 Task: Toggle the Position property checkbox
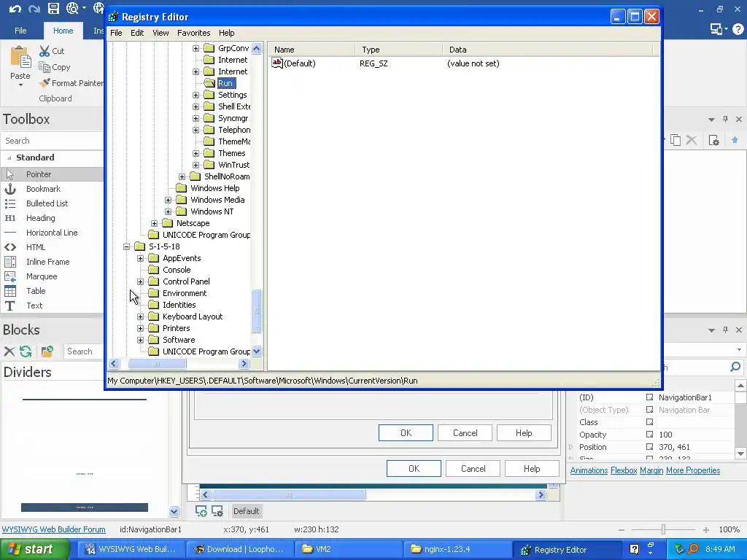tap(649, 447)
